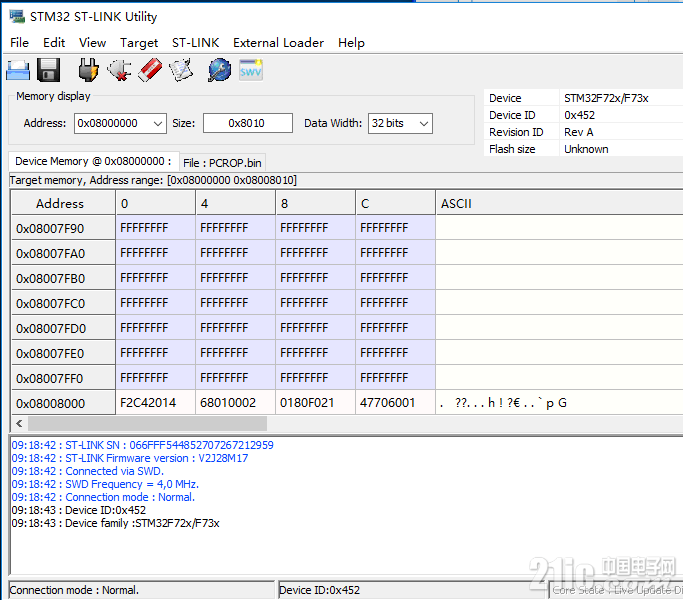This screenshot has width=683, height=600.
Task: Click the Open file toolbar icon
Action: click(x=18, y=70)
